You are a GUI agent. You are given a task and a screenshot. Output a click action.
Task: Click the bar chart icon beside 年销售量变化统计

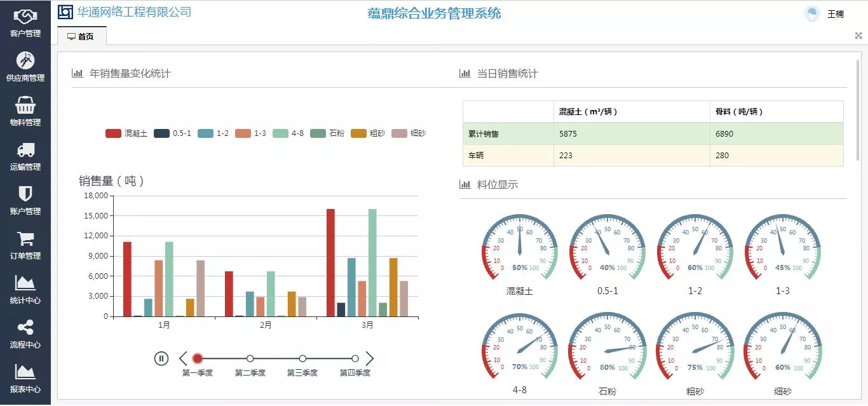[78, 73]
